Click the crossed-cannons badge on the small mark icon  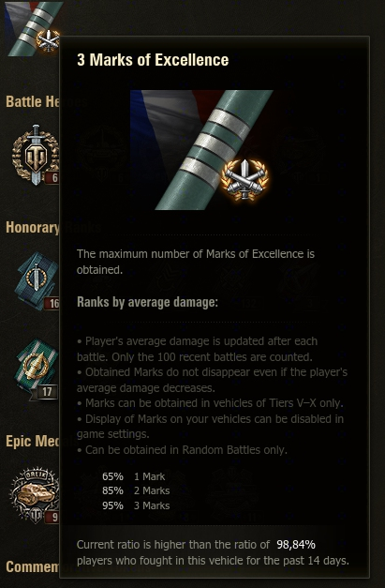pos(49,40)
